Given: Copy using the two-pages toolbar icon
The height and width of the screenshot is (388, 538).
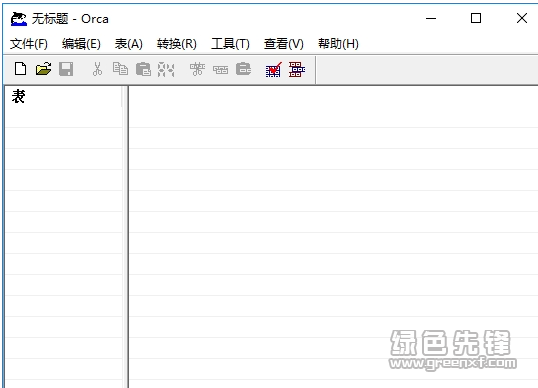Looking at the screenshot, I should point(120,69).
